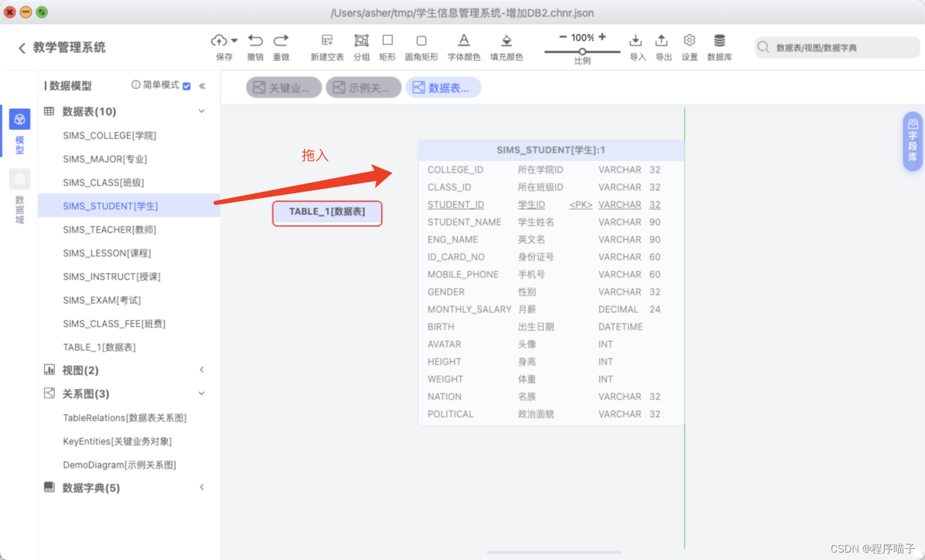Go back from 教学管理系统 project
Image resolution: width=925 pixels, height=560 pixels.
click(22, 48)
